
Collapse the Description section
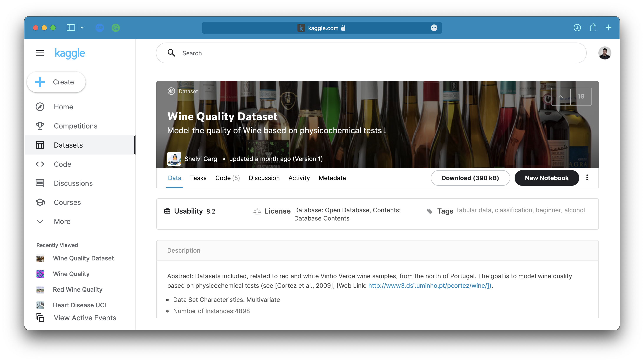(184, 250)
